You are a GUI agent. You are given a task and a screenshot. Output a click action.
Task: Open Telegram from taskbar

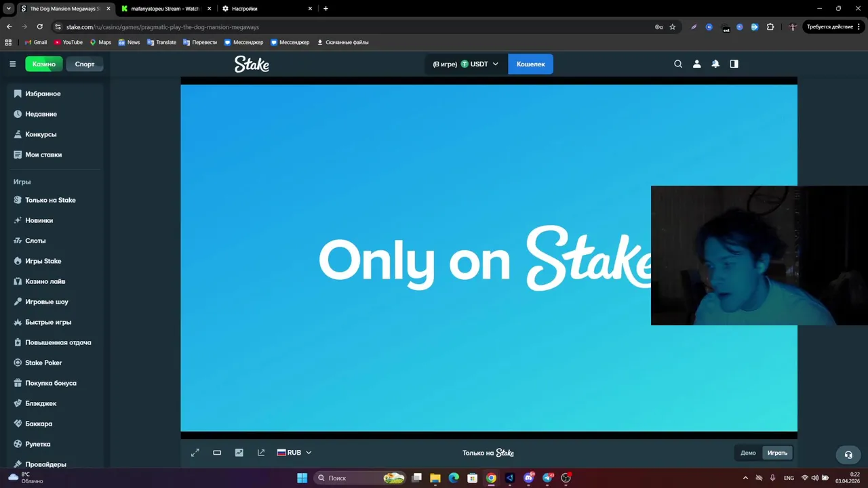(547, 478)
